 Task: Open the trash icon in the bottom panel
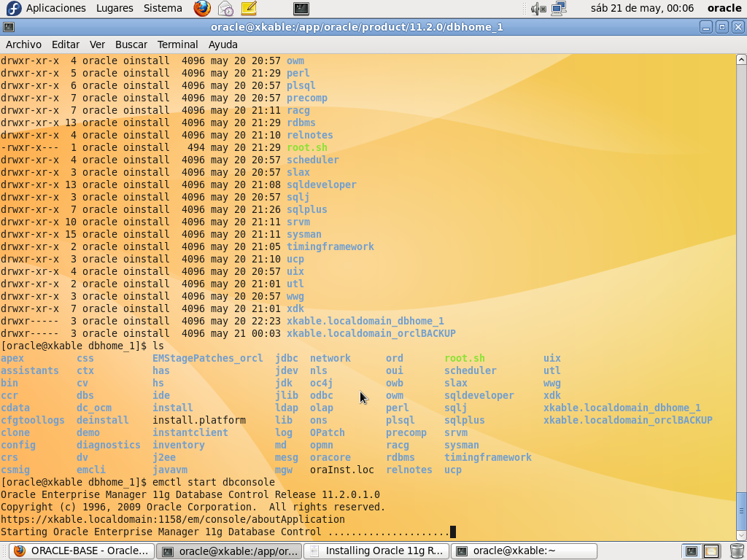736,551
